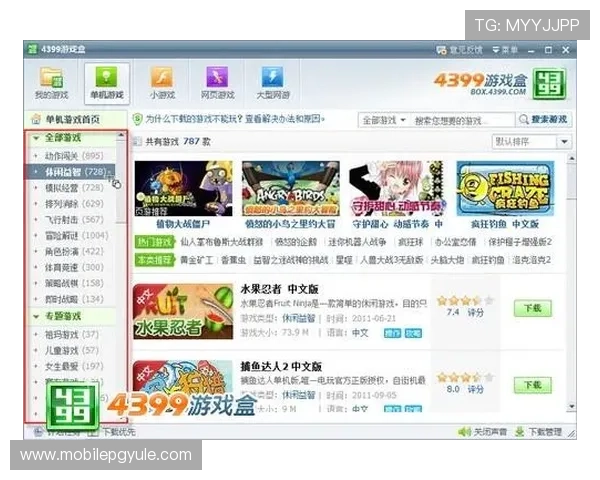
Task: Open the 我的游戏 folder icon tab
Action: click(x=52, y=83)
